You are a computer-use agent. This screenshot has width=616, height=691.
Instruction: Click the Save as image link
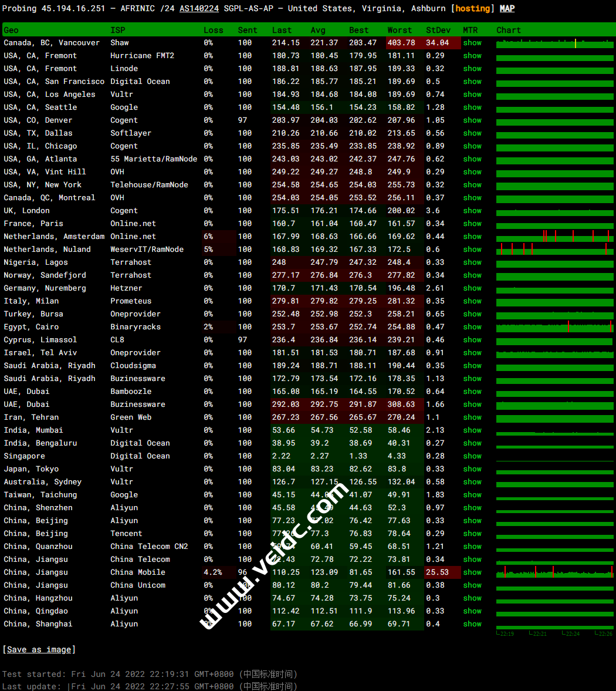pyautogui.click(x=39, y=649)
